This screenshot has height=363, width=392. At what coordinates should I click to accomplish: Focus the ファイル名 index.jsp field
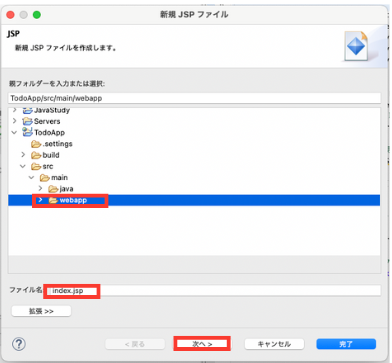coord(213,290)
